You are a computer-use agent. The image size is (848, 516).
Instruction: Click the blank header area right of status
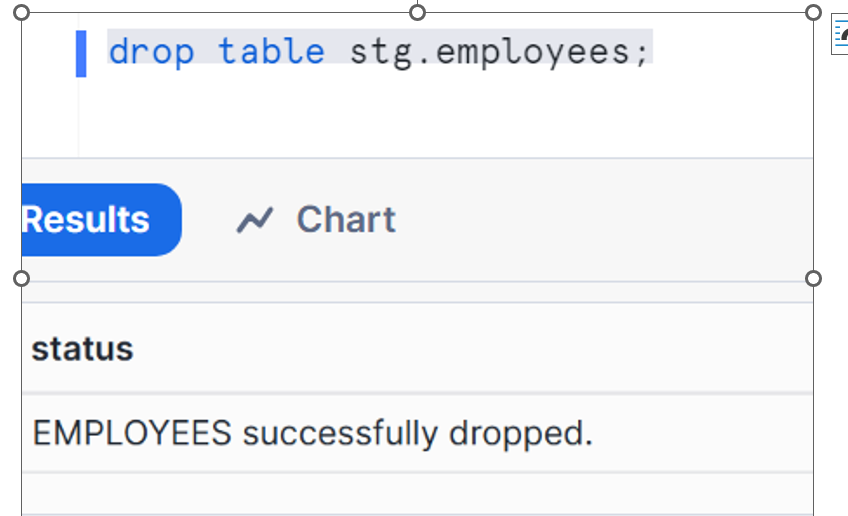500,349
